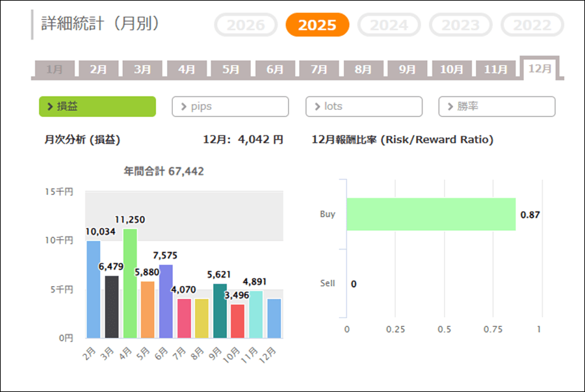585x392 pixels.
Task: Select the 7月 month tab
Action: [318, 69]
